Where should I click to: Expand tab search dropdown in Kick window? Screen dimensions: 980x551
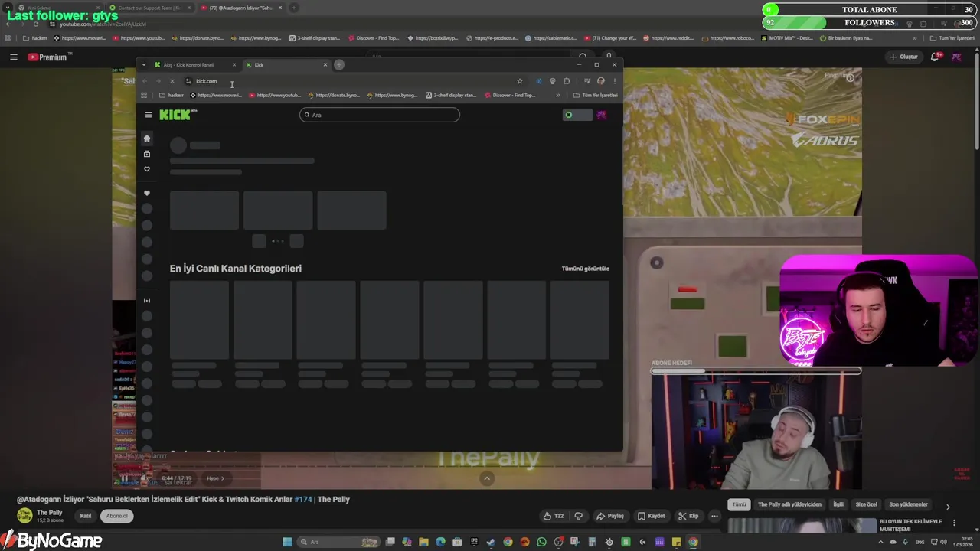[144, 65]
